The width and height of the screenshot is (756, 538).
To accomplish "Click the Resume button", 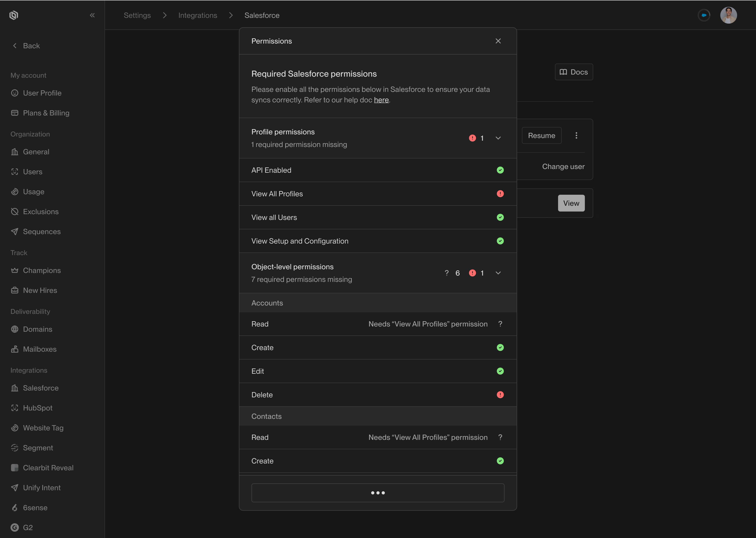I will click(541, 135).
